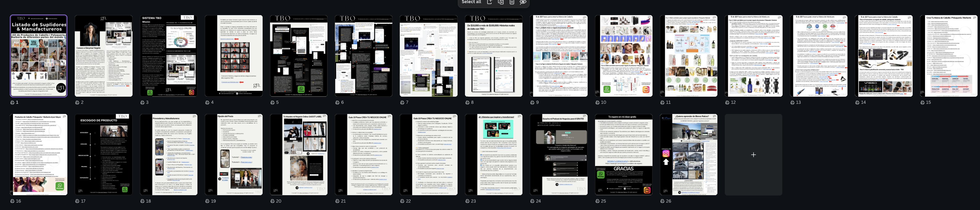This screenshot has width=980, height=210.
Task: Click the plus tile to add new page
Action: 753,155
